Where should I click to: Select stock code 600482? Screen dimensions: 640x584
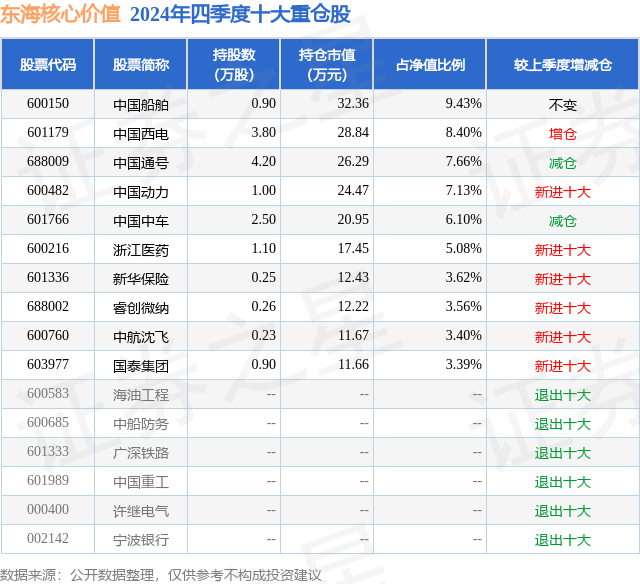(48, 191)
